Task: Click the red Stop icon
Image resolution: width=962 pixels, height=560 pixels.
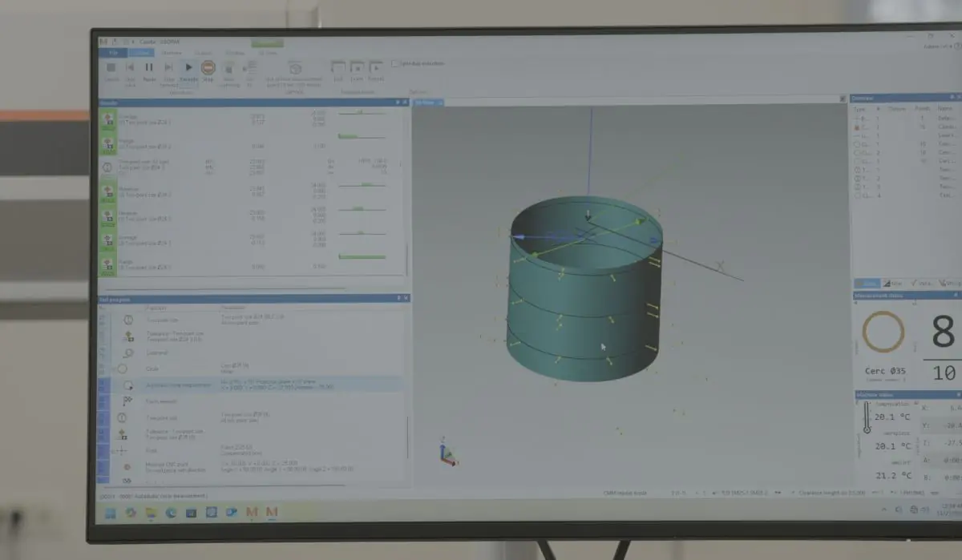Action: [208, 68]
